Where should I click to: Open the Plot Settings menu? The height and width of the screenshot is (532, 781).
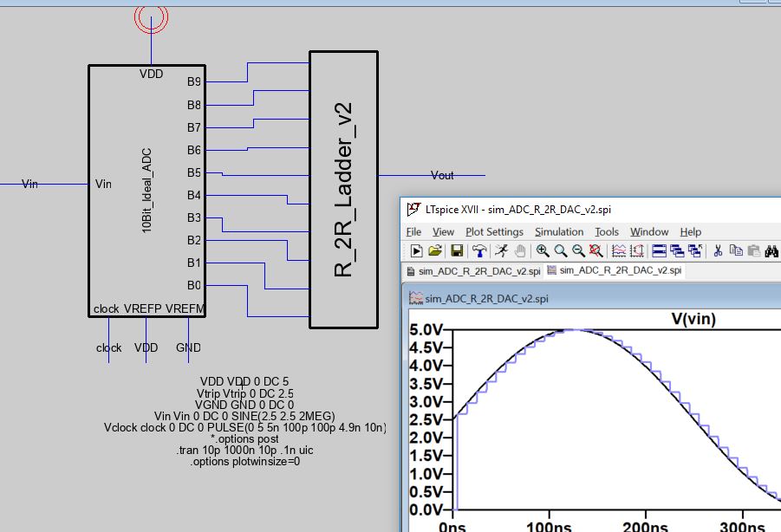[494, 231]
